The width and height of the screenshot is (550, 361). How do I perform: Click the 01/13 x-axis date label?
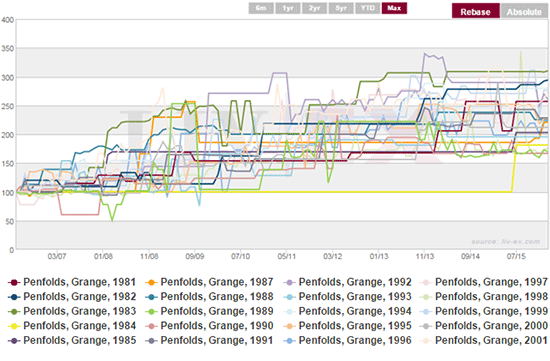coord(379,256)
